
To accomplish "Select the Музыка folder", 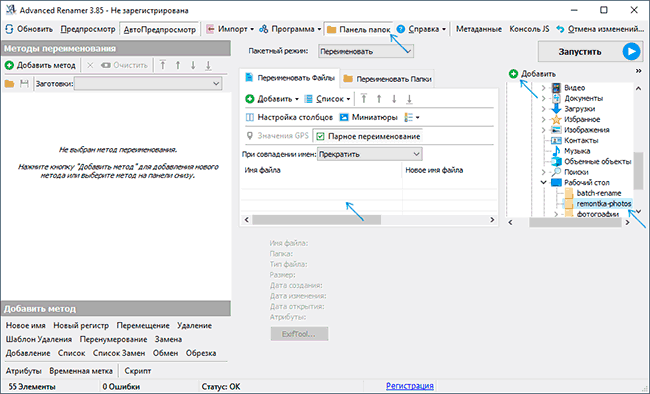I will 577,151.
